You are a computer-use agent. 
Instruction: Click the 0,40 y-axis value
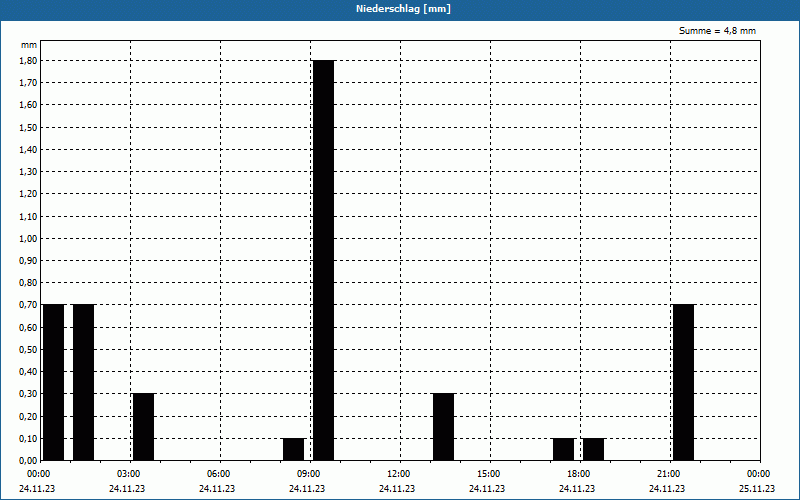tap(29, 372)
